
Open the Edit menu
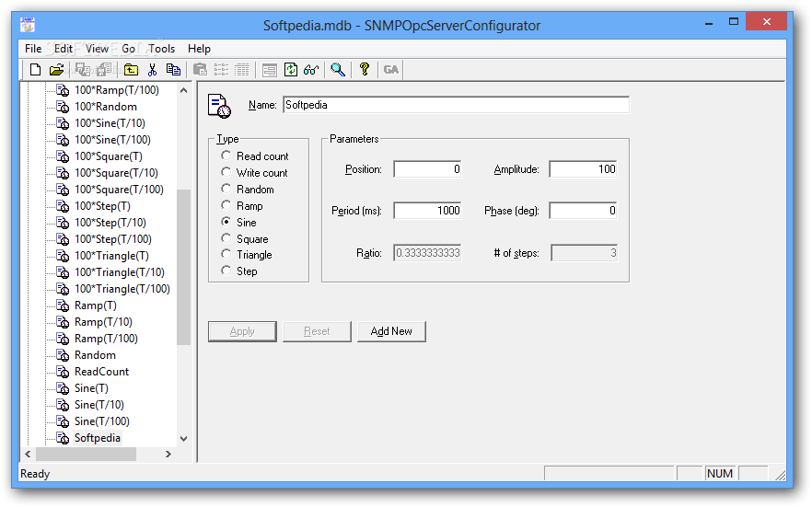pos(64,49)
